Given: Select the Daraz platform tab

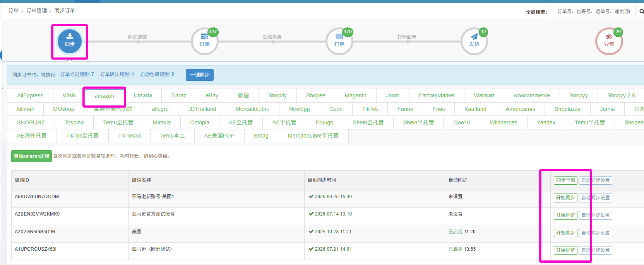Looking at the screenshot, I should [179, 95].
